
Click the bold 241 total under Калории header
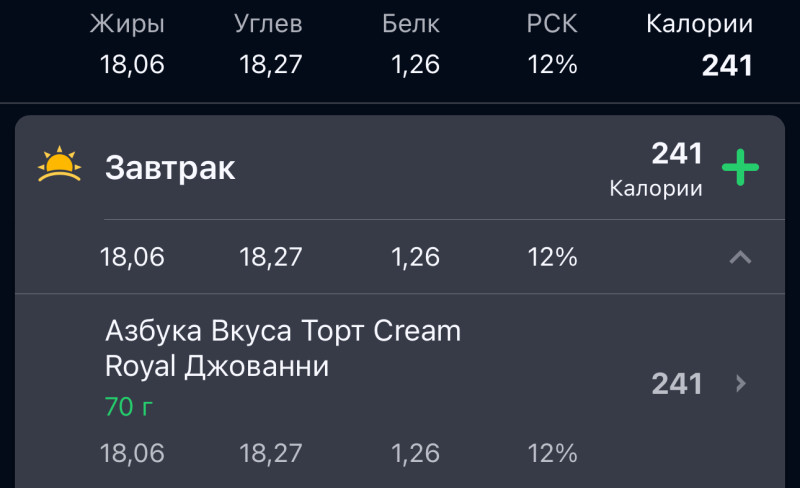click(727, 66)
